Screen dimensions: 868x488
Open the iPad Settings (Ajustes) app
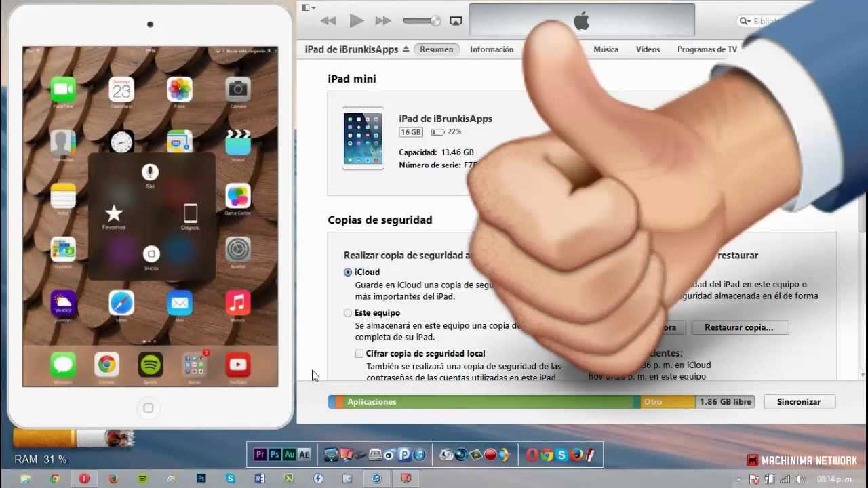pos(238,249)
